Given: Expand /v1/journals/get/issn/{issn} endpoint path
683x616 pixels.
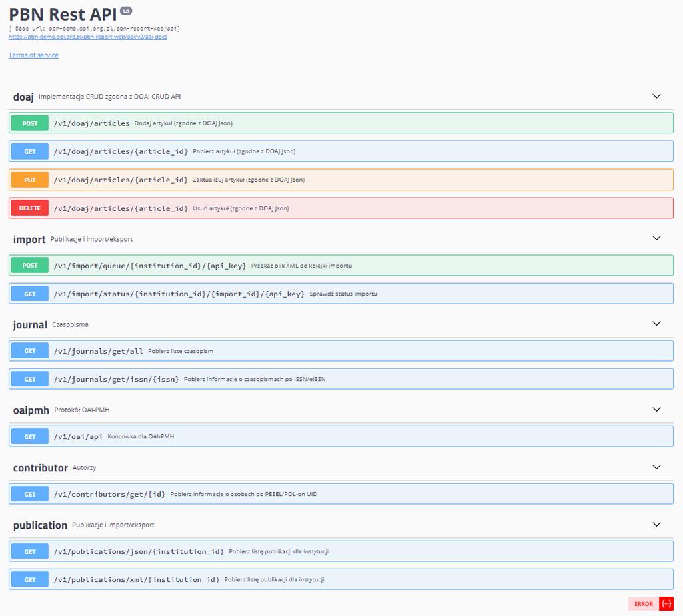Looking at the screenshot, I should pos(116,379).
